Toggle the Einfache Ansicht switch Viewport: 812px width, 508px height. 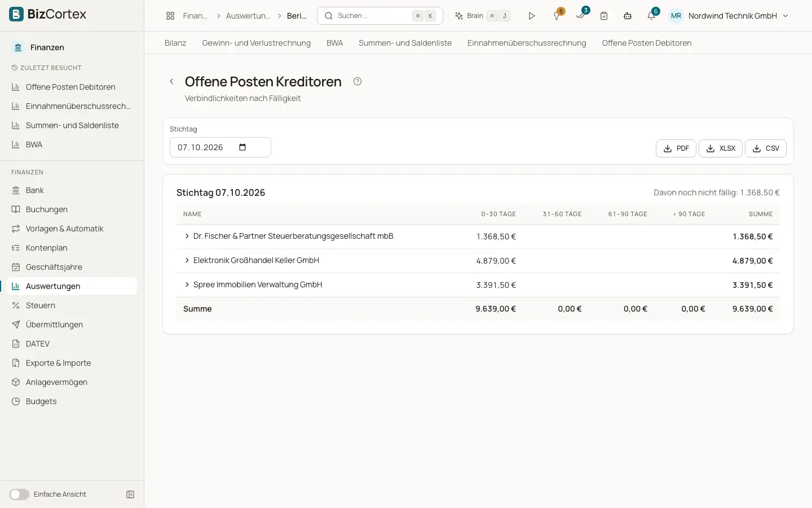tap(19, 494)
